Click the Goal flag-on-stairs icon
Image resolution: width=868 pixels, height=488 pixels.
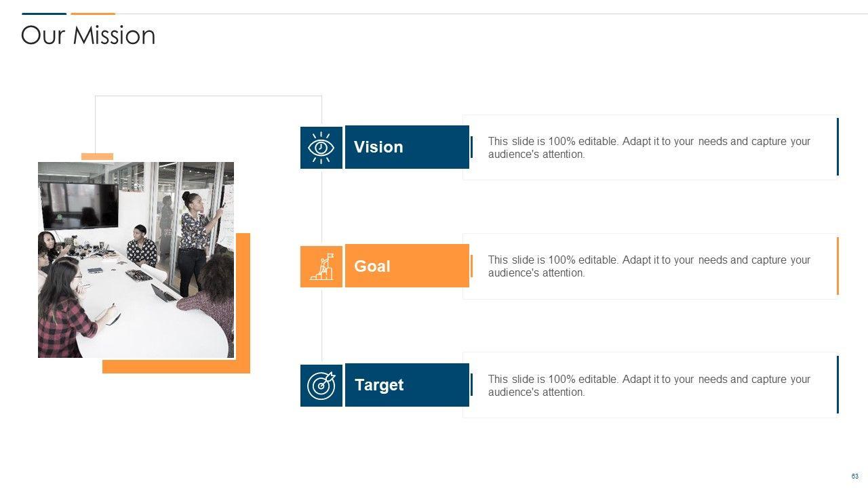pos(321,266)
